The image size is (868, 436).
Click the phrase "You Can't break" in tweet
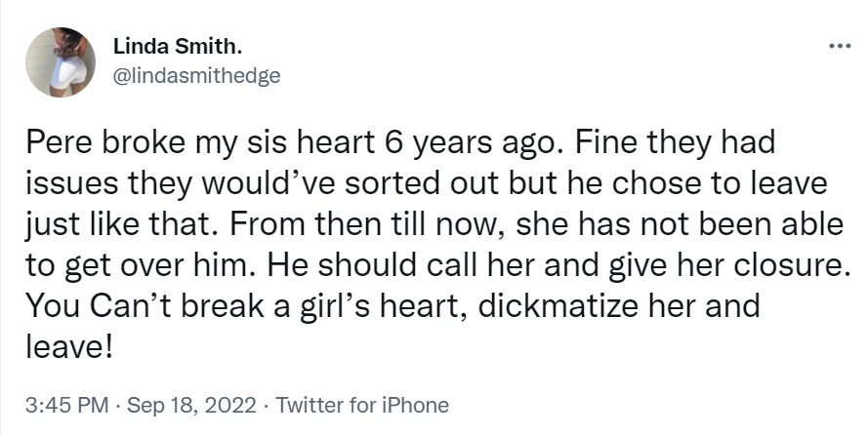pyautogui.click(x=124, y=306)
